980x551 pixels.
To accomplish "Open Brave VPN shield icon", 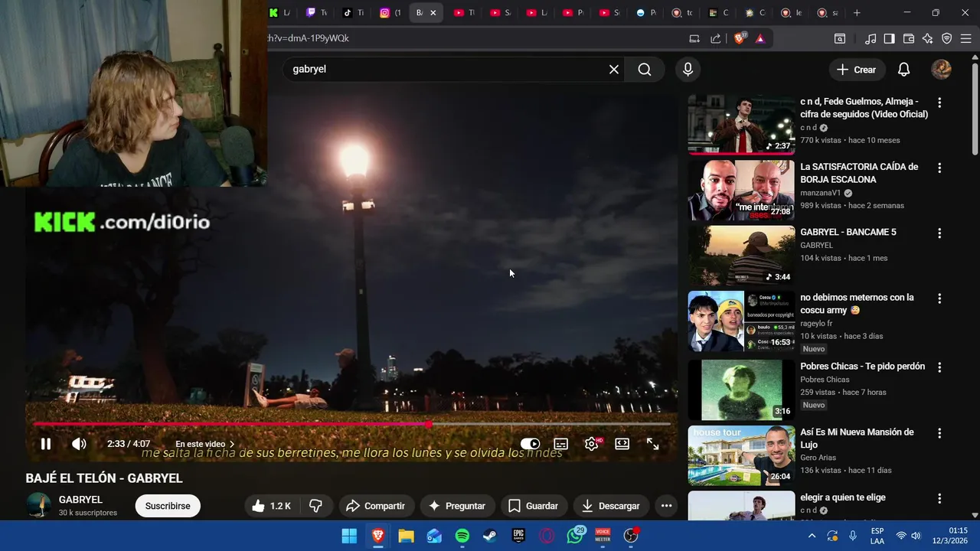I will pos(946,38).
